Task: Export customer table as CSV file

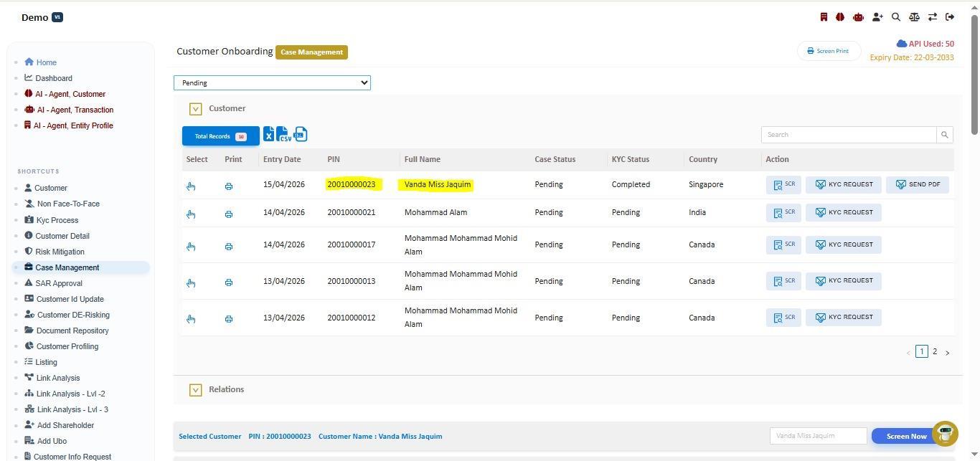Action: 283,134
